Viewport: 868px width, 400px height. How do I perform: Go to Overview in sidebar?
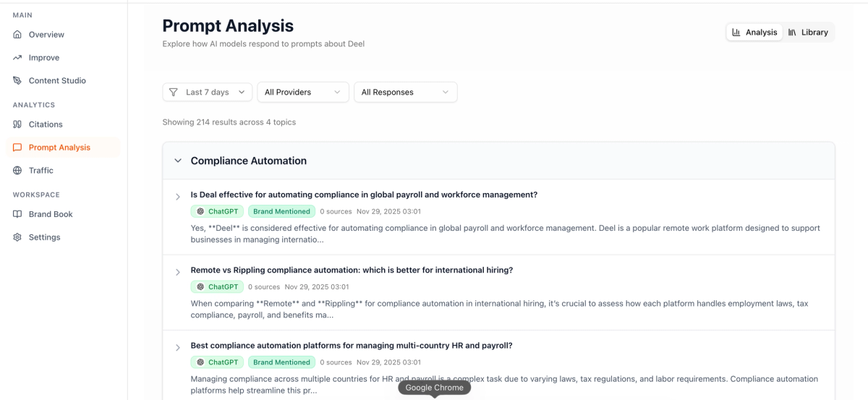(64, 35)
